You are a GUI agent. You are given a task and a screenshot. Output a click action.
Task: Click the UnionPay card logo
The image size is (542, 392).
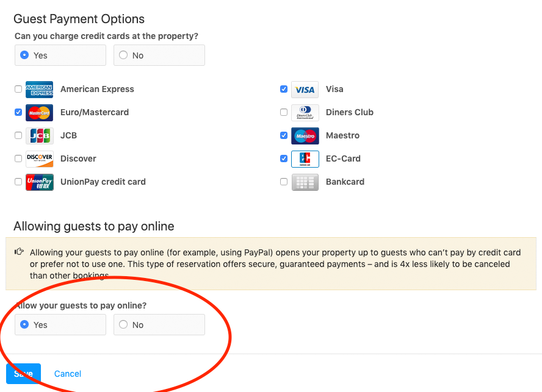point(40,182)
